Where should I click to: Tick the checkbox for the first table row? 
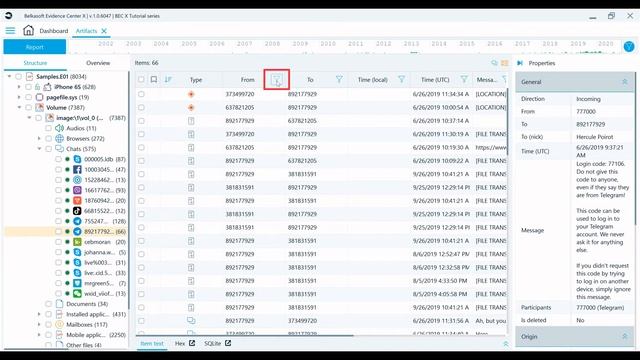click(141, 94)
